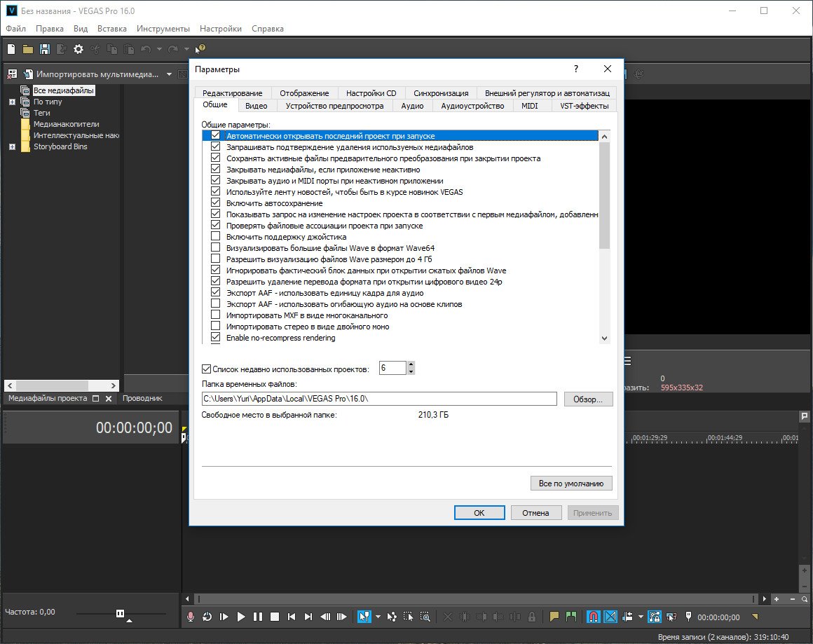Click the Open folder icon in toolbar
The image size is (813, 644).
point(28,49)
